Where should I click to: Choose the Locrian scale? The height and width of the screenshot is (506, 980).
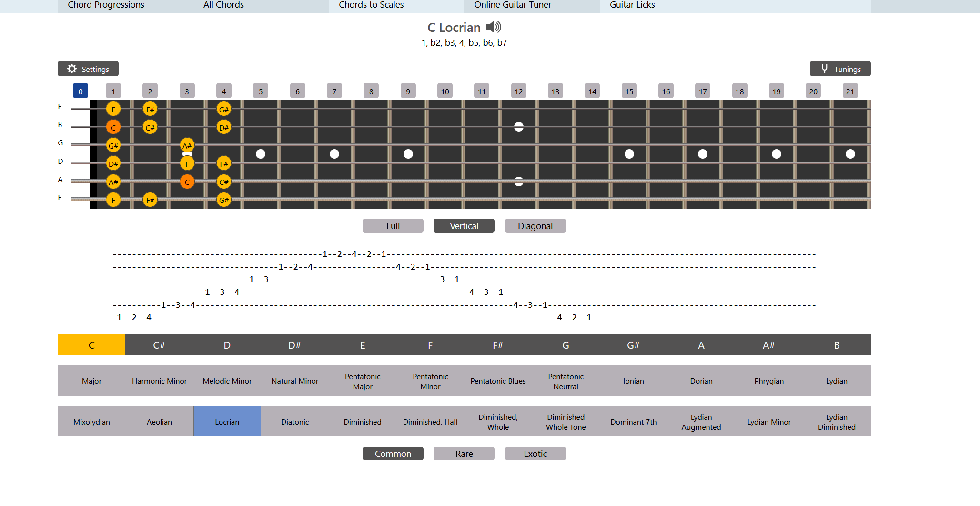(227, 422)
